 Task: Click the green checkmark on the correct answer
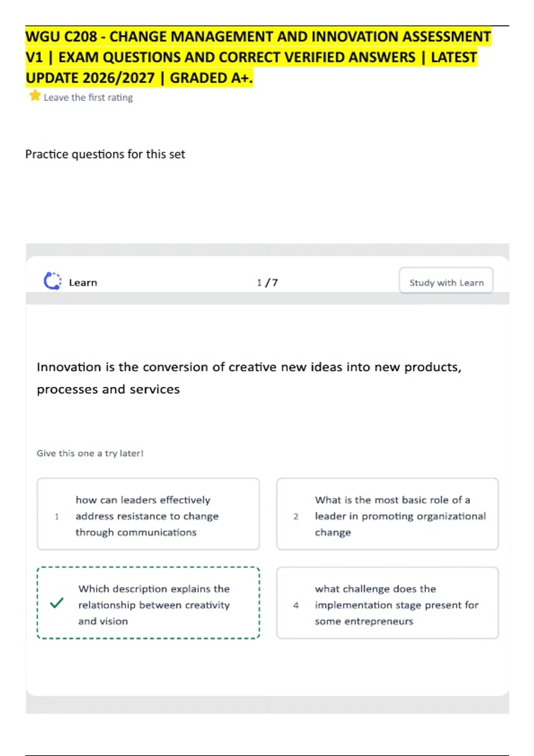click(57, 603)
